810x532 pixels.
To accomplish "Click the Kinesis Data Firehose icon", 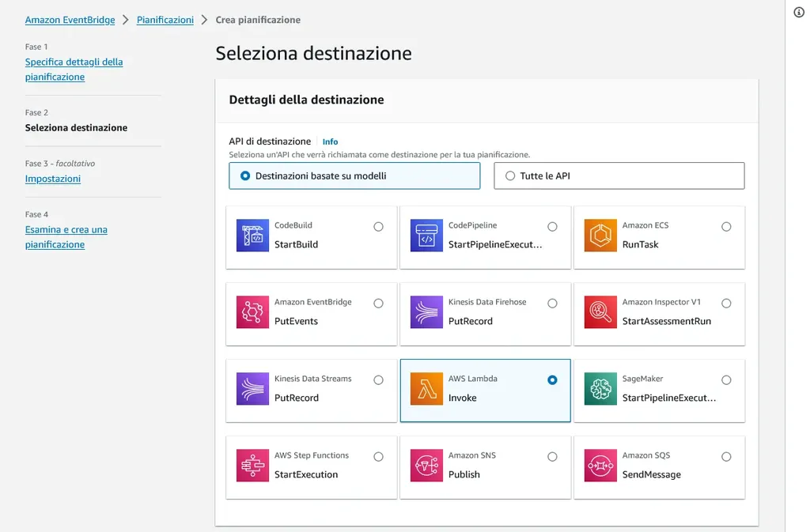I will tap(426, 312).
